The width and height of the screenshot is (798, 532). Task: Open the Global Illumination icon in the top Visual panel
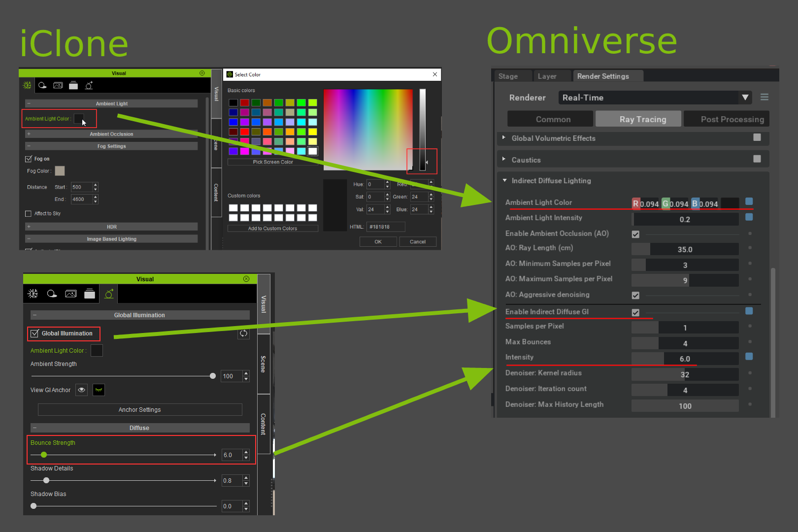coord(89,85)
